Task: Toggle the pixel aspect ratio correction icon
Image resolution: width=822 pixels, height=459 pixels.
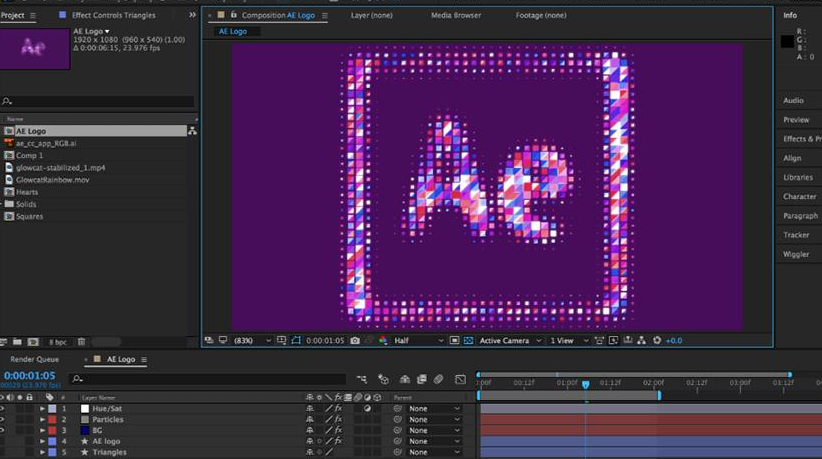Action: coord(599,341)
